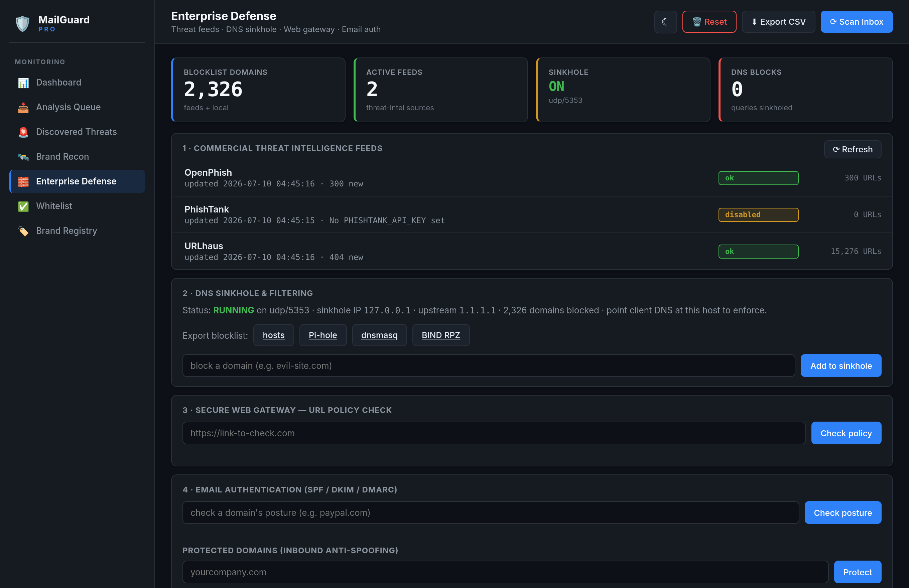Click the 'Protected Domains (Inbound Anti-Spoofing)' heading

click(x=290, y=551)
